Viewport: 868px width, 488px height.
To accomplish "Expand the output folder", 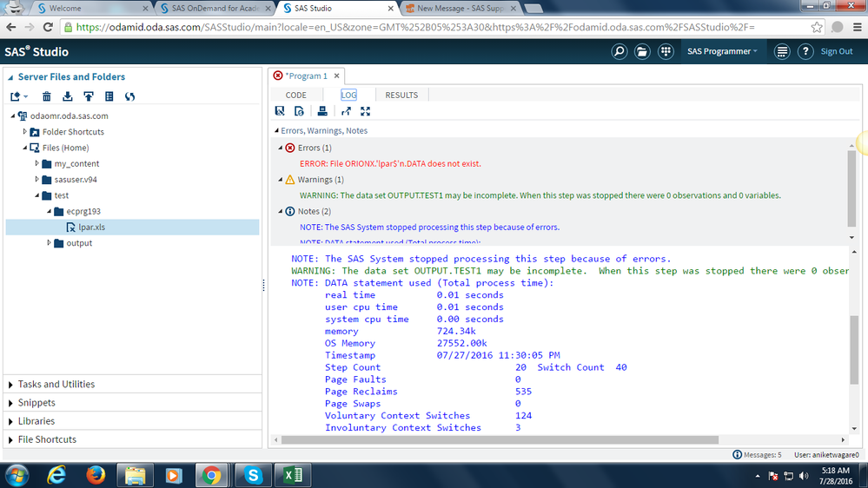I will click(x=50, y=243).
